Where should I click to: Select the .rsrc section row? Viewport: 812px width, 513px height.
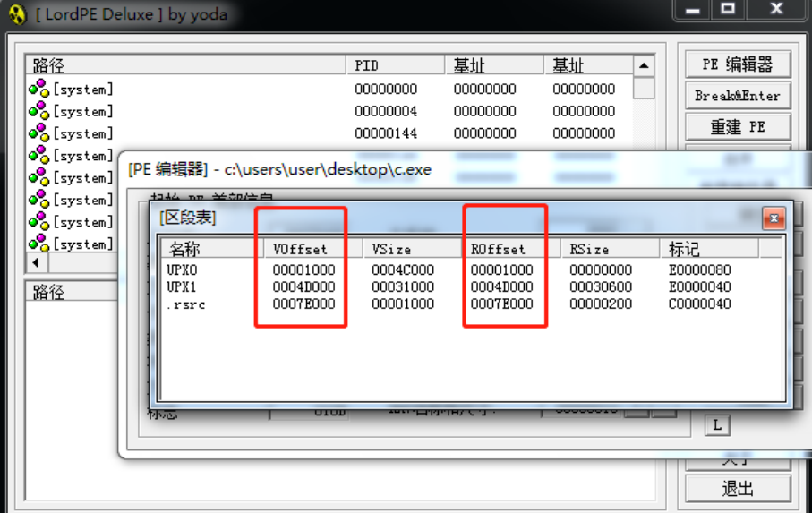[449, 304]
